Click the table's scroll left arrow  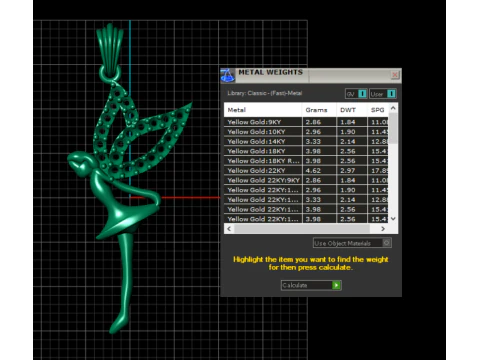coord(229,229)
